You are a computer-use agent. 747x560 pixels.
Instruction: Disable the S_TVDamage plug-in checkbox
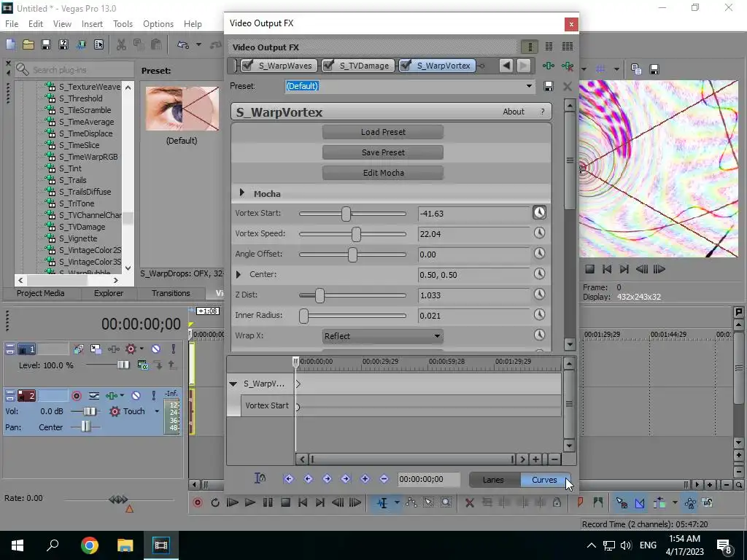point(328,66)
